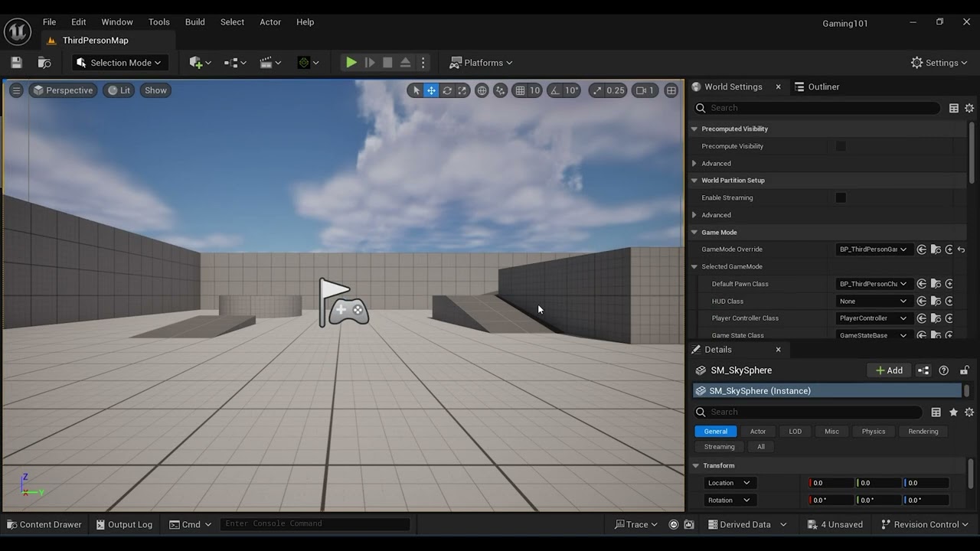980x551 pixels.
Task: Click the Stop playback button
Action: (x=387, y=63)
